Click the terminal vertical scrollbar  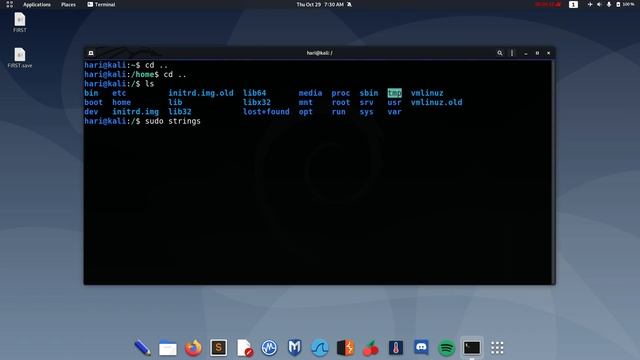pos(553,172)
